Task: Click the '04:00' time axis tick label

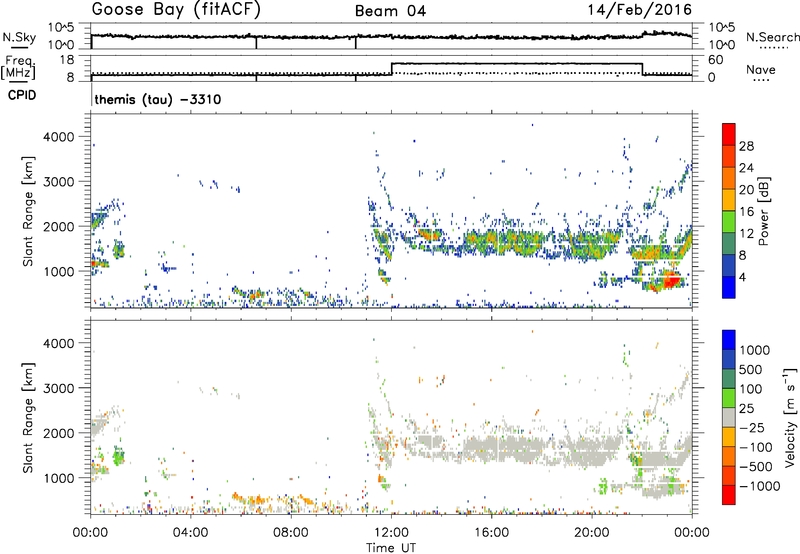Action: pos(190,533)
